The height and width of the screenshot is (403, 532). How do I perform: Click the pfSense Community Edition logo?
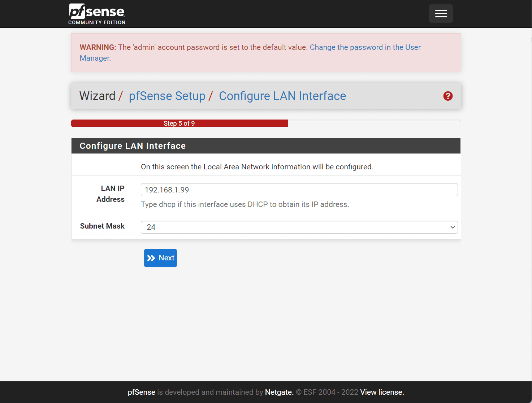click(97, 14)
